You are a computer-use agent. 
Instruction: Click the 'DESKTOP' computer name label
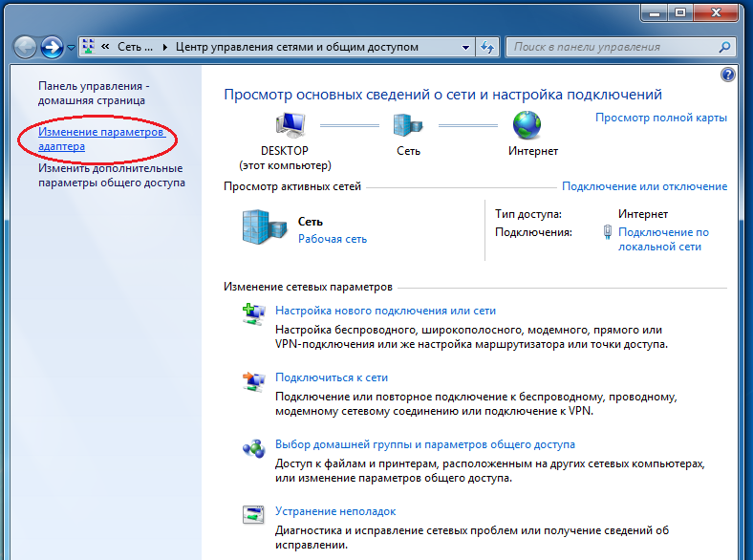point(285,151)
